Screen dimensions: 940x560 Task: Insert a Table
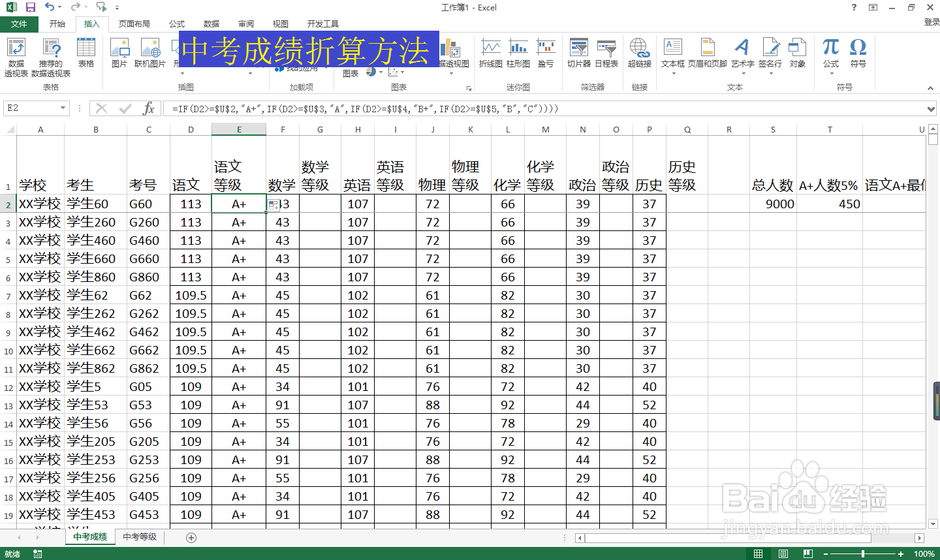point(86,53)
